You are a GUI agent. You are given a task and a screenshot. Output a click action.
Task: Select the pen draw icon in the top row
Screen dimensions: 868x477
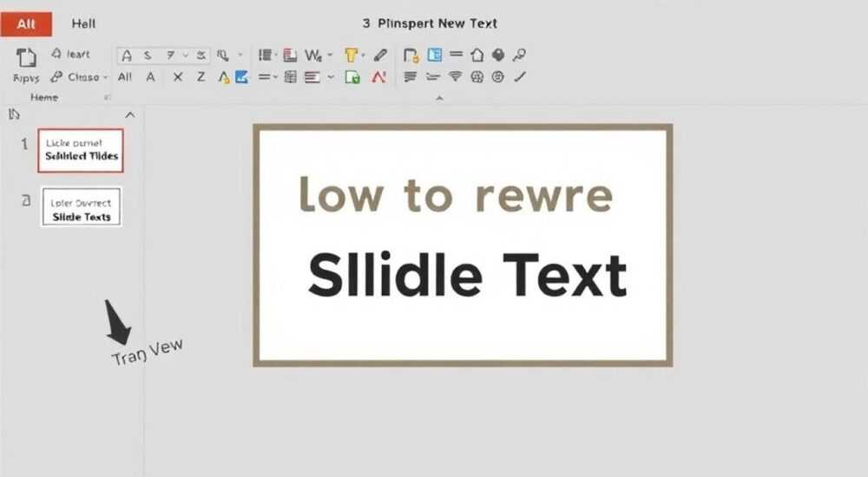click(380, 55)
